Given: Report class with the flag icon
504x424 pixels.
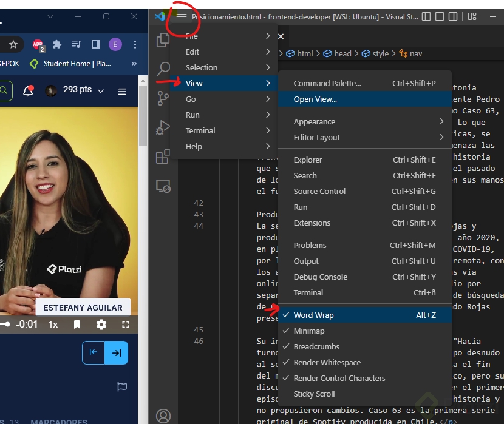Looking at the screenshot, I should (122, 386).
